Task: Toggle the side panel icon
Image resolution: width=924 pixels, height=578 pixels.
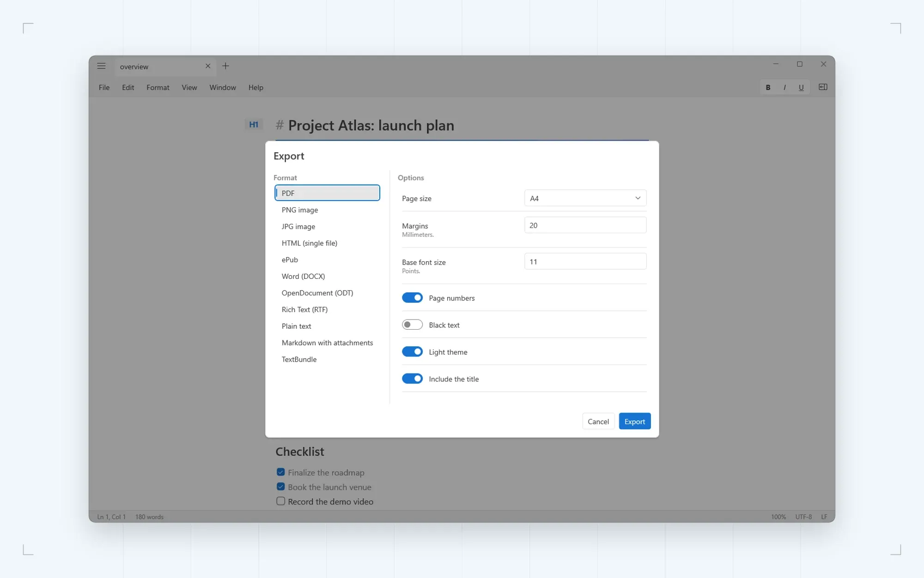Action: pyautogui.click(x=823, y=87)
